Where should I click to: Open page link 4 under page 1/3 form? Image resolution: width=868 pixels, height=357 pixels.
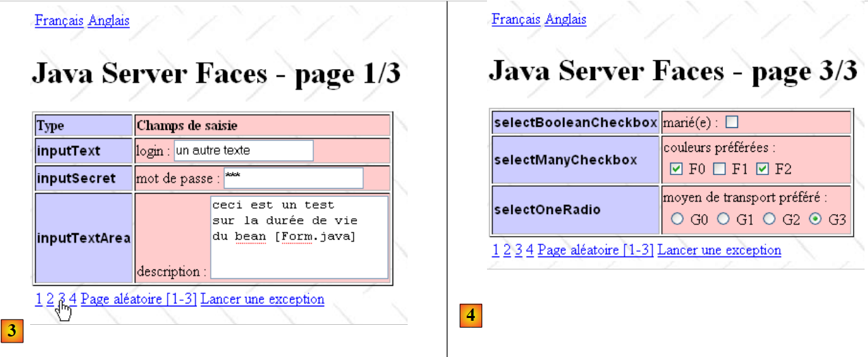(x=73, y=299)
